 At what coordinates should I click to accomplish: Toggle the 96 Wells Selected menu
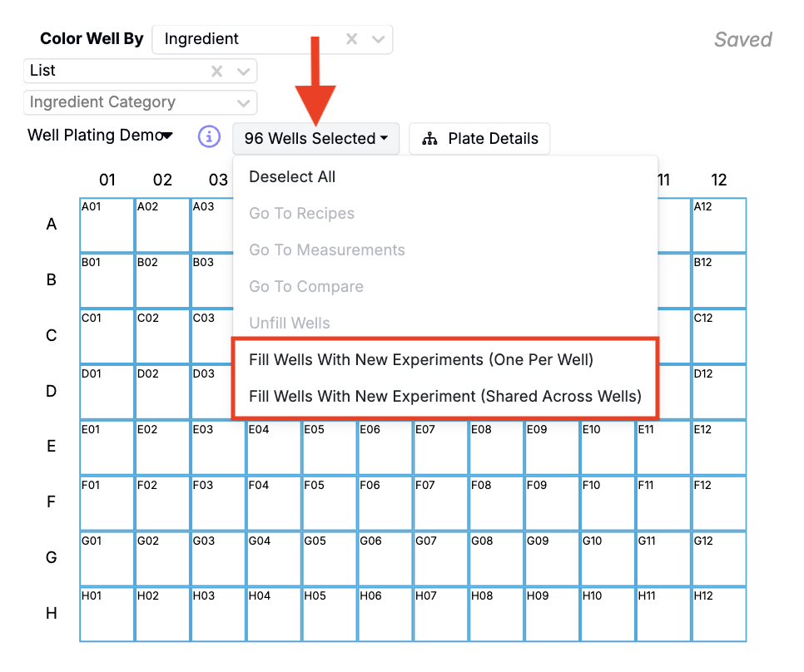coord(315,139)
